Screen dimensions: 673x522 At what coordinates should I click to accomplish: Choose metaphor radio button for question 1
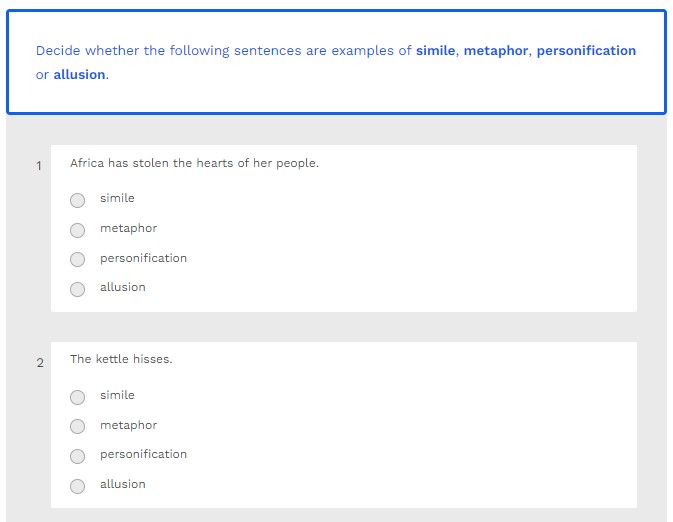(78, 230)
